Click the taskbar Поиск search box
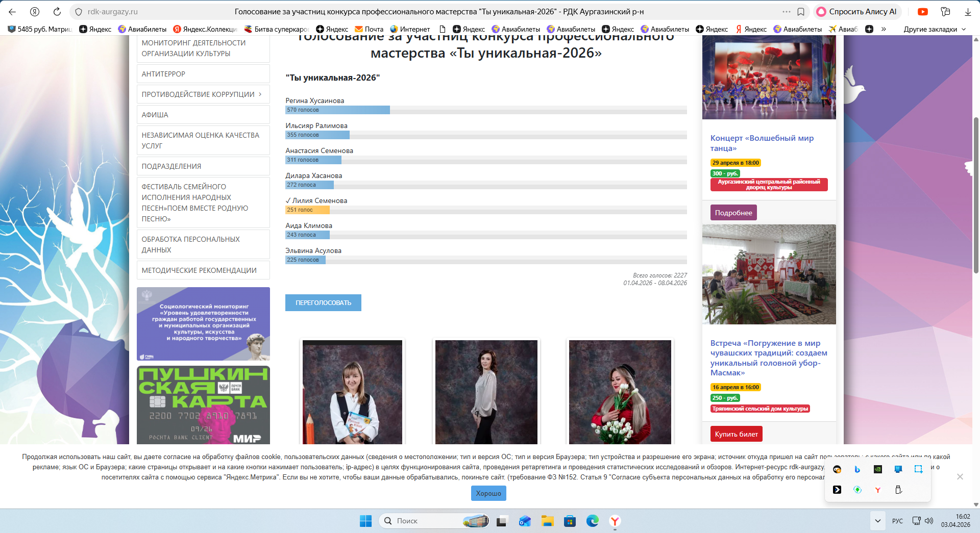The height and width of the screenshot is (533, 980). click(x=434, y=521)
